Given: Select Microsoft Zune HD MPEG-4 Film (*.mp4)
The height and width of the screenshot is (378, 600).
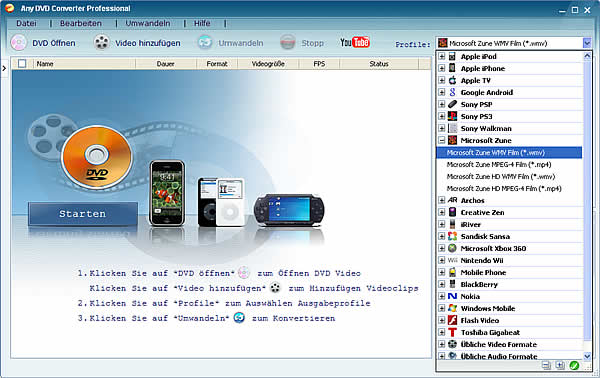Looking at the screenshot, I should point(504,188).
